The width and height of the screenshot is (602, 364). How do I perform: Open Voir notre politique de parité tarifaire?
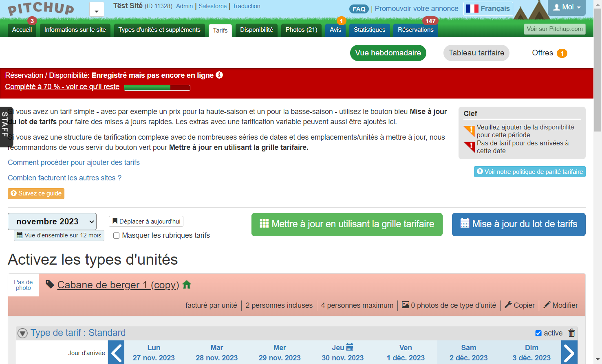click(530, 172)
